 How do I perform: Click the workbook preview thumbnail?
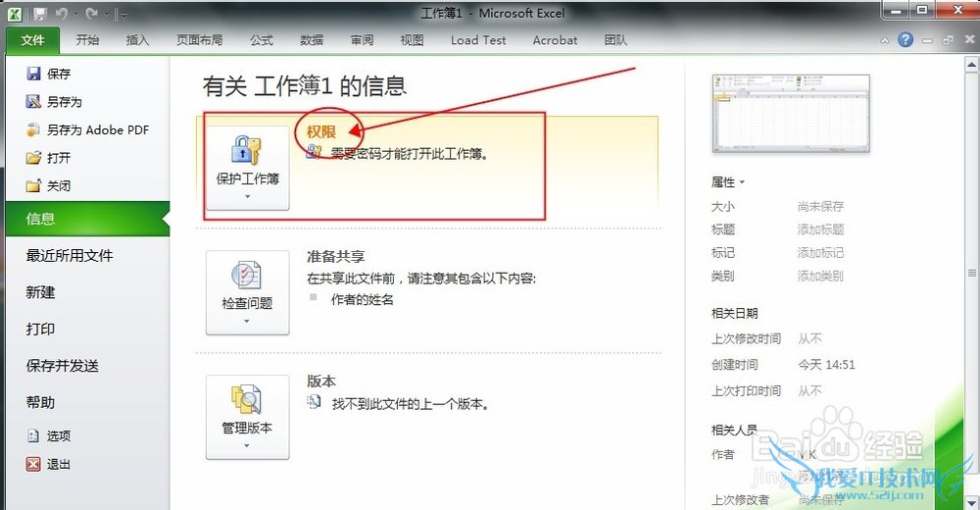point(791,113)
